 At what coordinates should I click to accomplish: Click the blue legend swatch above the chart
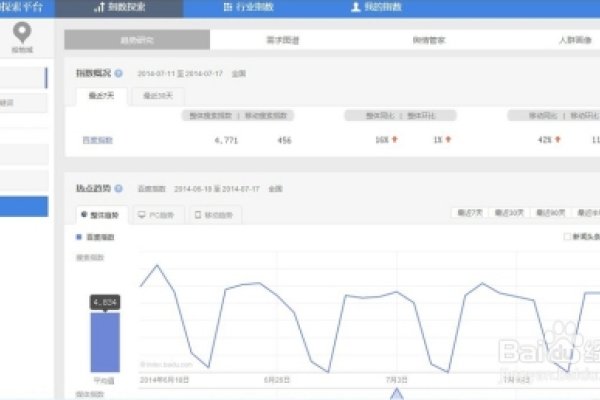pyautogui.click(x=79, y=237)
